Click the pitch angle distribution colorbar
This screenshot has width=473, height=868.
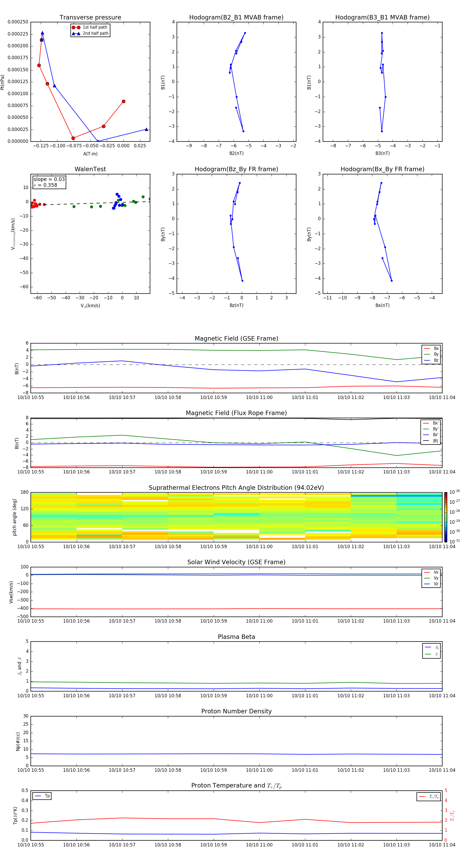point(446,517)
